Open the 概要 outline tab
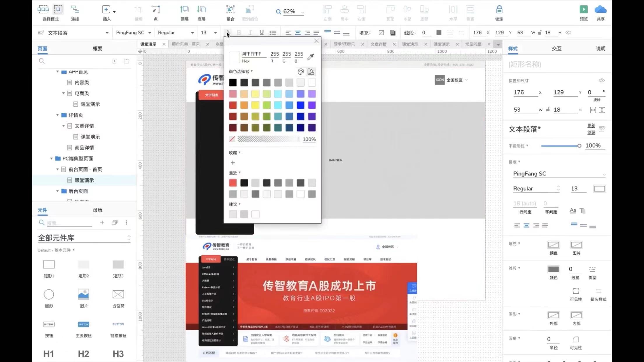644x362 pixels. [97, 49]
